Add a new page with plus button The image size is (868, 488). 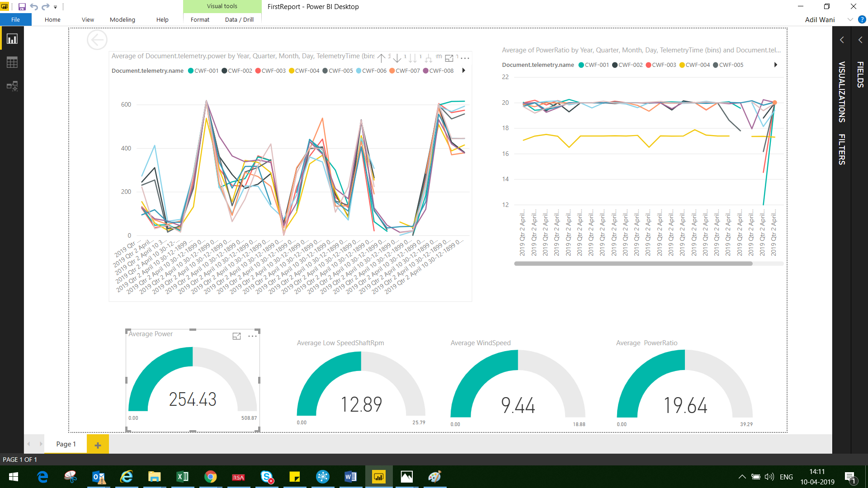tap(98, 445)
